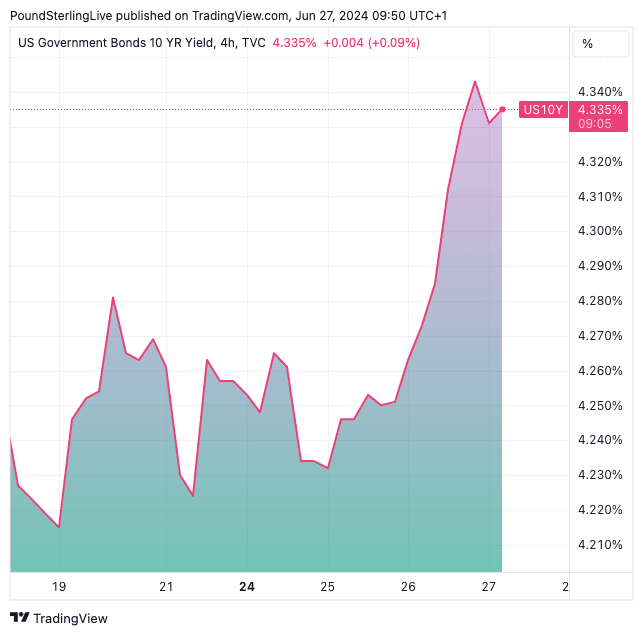Click the legend's 4.335% yield value
This screenshot has width=643, height=635.
295,43
